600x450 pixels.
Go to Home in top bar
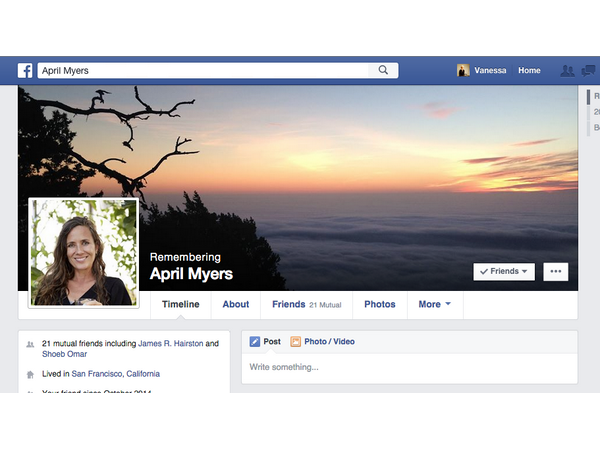[x=529, y=70]
